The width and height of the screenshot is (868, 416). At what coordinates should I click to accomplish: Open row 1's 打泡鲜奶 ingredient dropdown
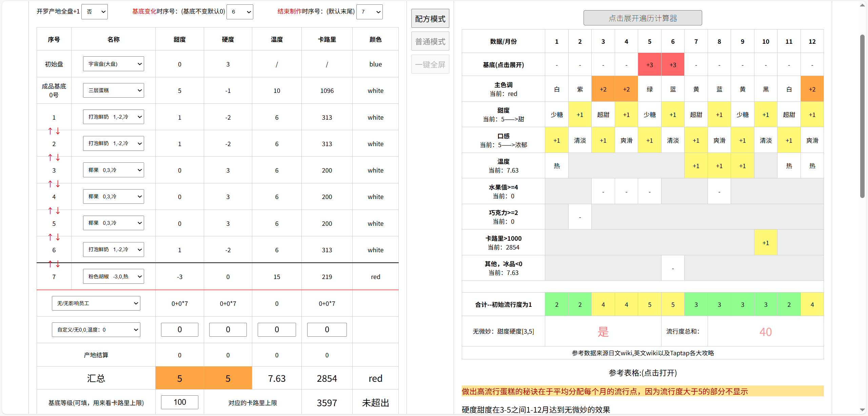114,117
